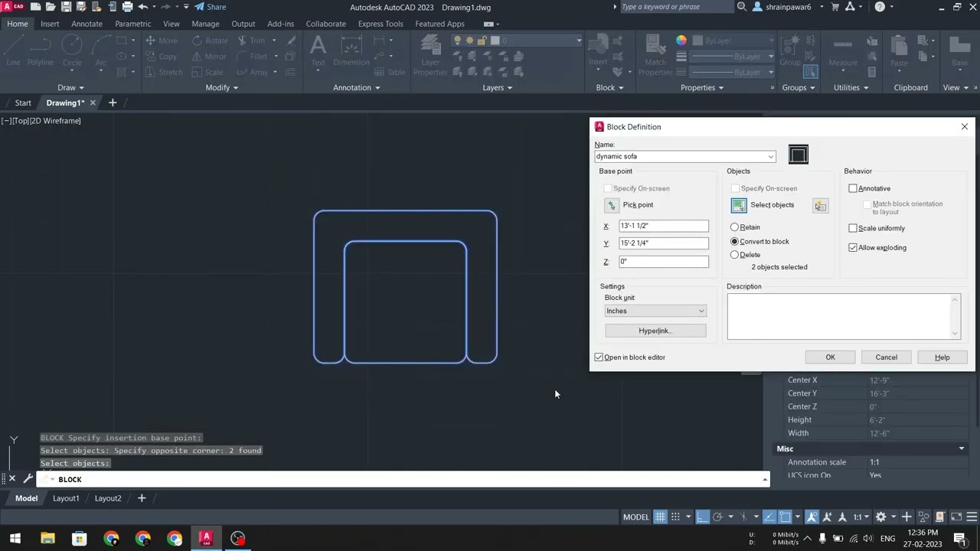Open the Express Tools ribbon tab
Screen dimensions: 980x551
click(381, 24)
